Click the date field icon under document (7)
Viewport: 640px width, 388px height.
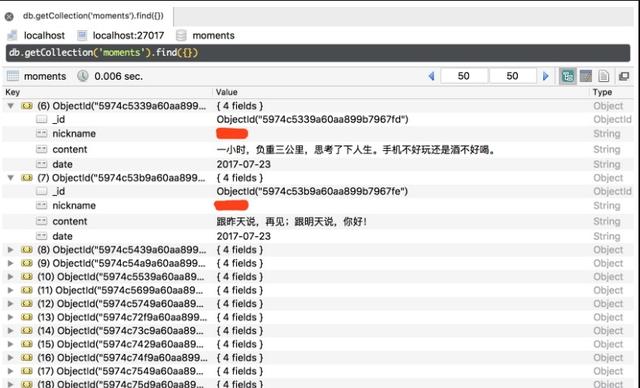[x=42, y=236]
